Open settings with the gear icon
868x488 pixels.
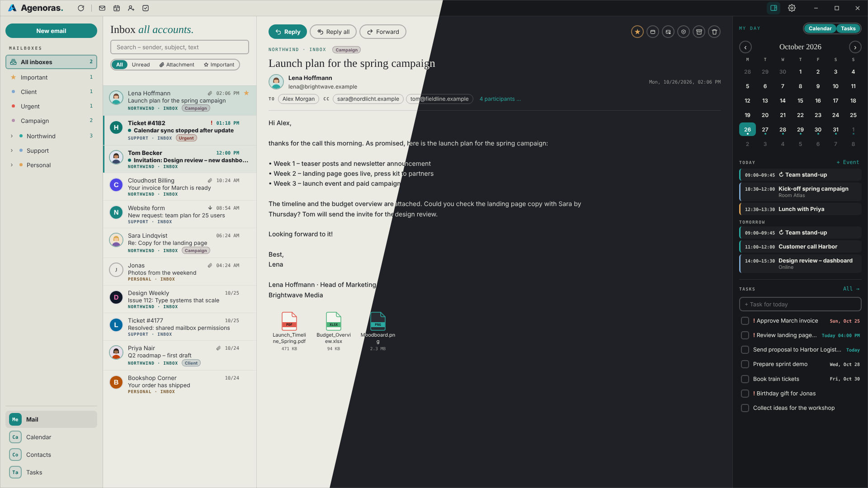(x=792, y=8)
